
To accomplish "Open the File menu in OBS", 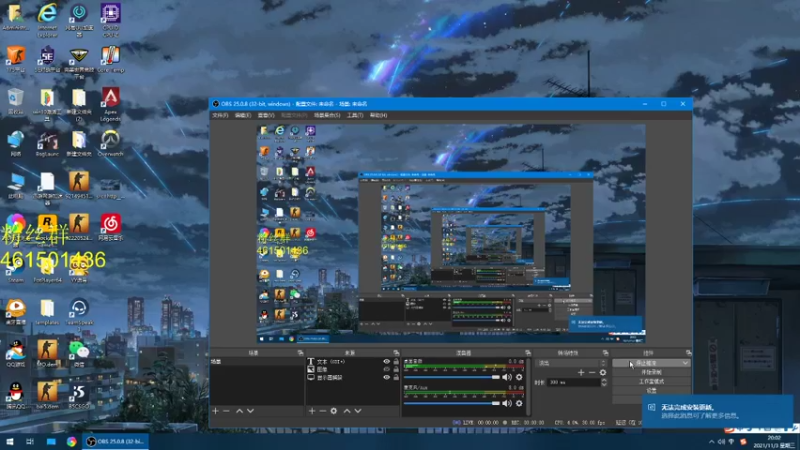I will 220,115.
